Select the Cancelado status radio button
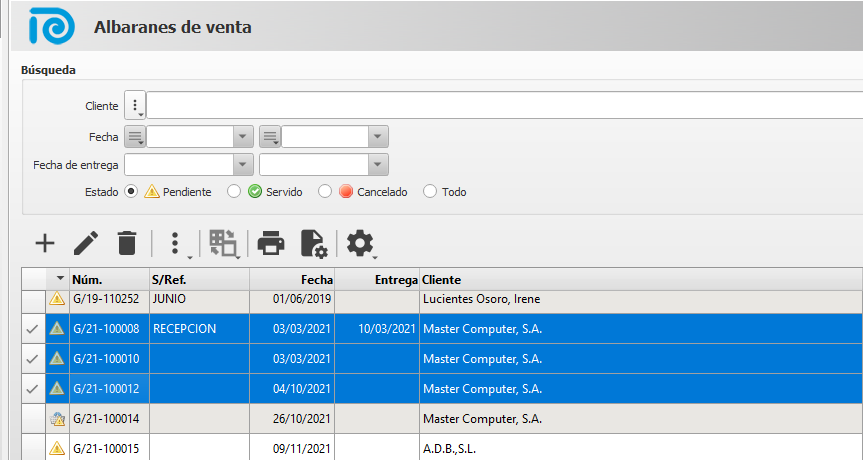863x460 pixels. (x=325, y=192)
